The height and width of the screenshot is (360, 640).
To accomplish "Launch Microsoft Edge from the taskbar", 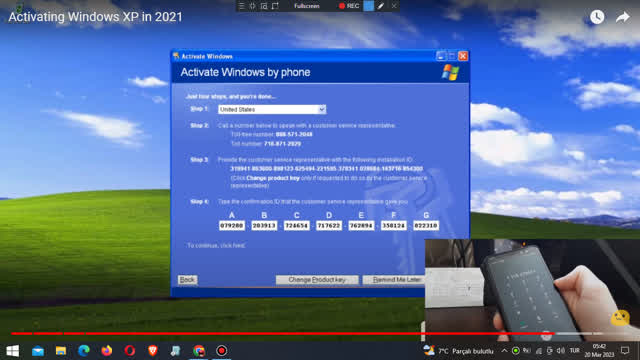I will pyautogui.click(x=84, y=351).
